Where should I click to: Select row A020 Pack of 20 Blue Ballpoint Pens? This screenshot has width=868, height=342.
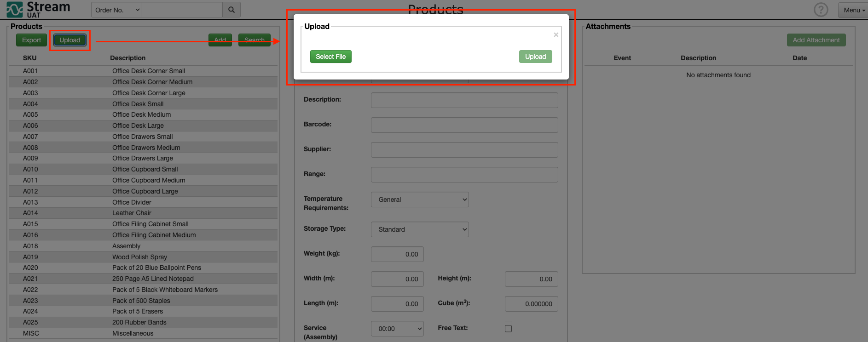click(x=143, y=268)
